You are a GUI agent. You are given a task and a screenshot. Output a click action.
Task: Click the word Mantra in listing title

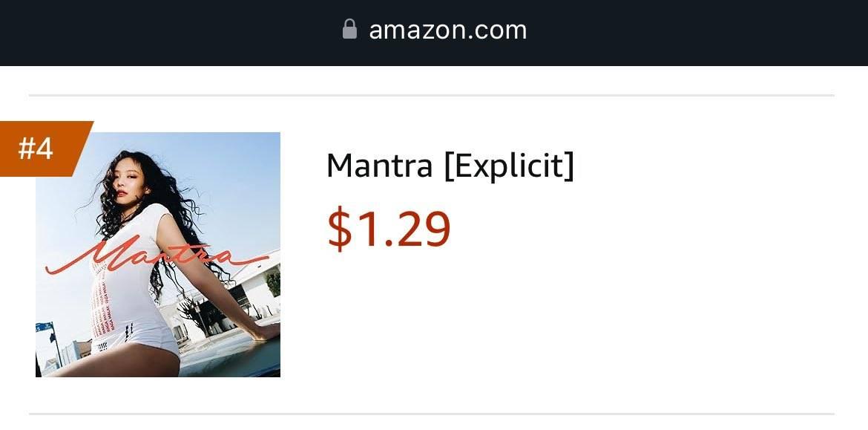[x=380, y=166]
